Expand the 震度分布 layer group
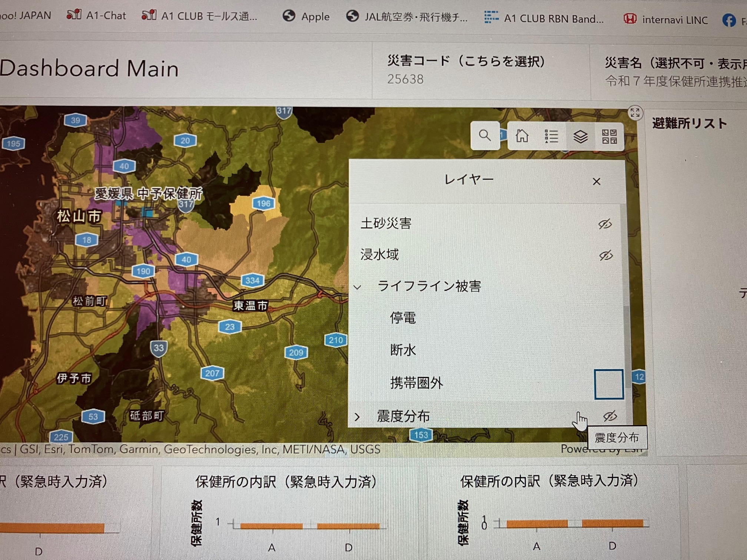The width and height of the screenshot is (747, 560). (x=357, y=417)
